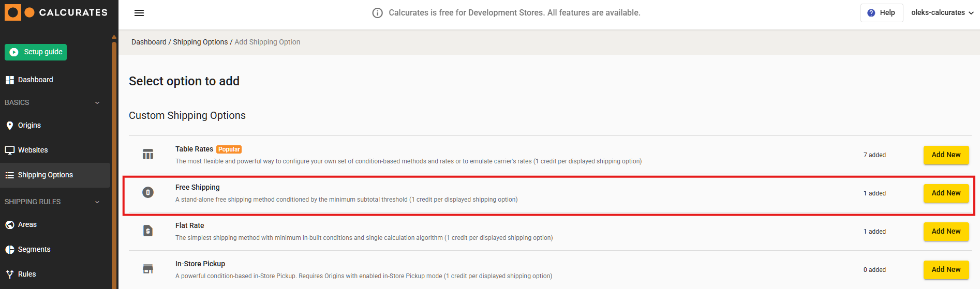Click the info circle icon in banner

[x=378, y=13]
